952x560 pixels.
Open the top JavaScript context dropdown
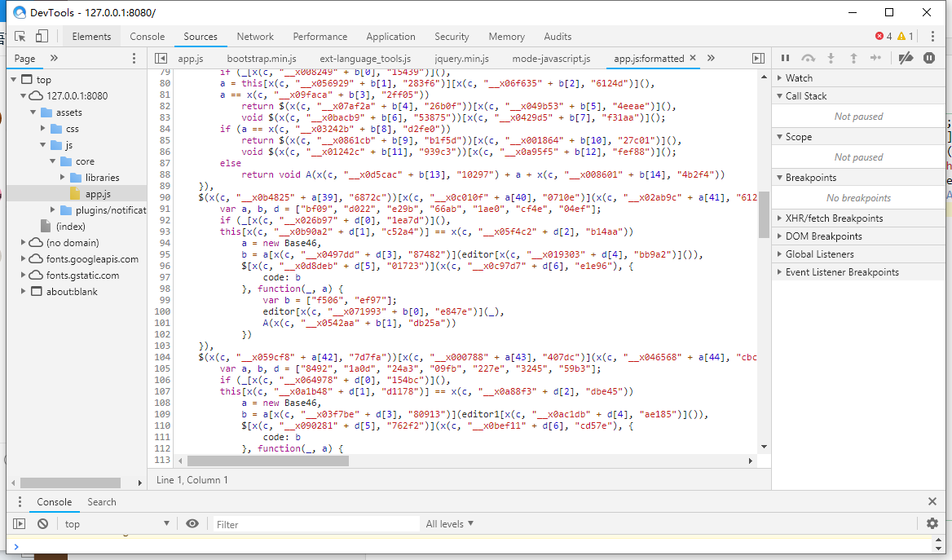[x=117, y=524]
